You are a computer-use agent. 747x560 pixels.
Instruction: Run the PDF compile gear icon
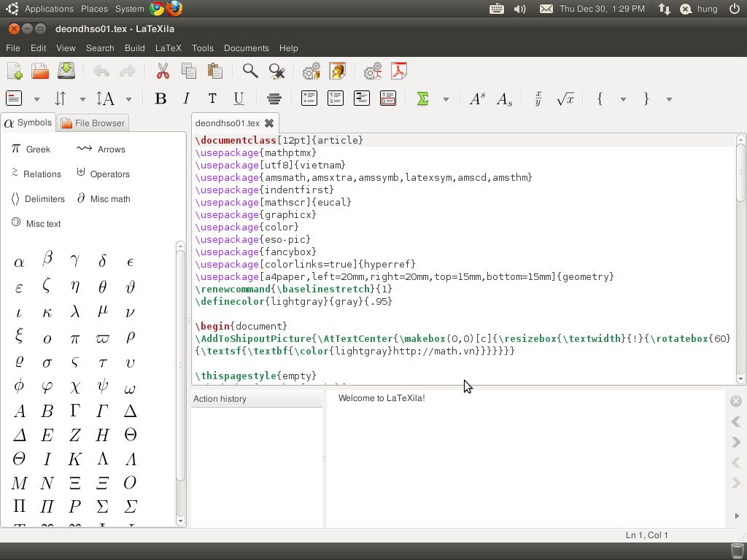pyautogui.click(x=373, y=71)
